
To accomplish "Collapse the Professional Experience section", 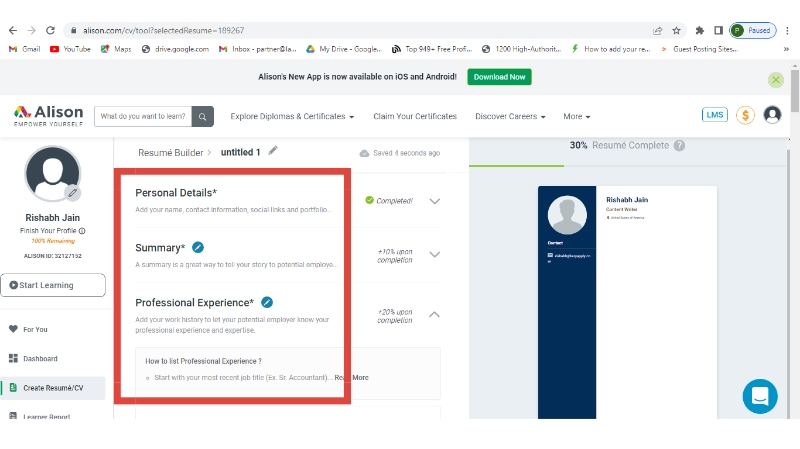I will pos(434,314).
